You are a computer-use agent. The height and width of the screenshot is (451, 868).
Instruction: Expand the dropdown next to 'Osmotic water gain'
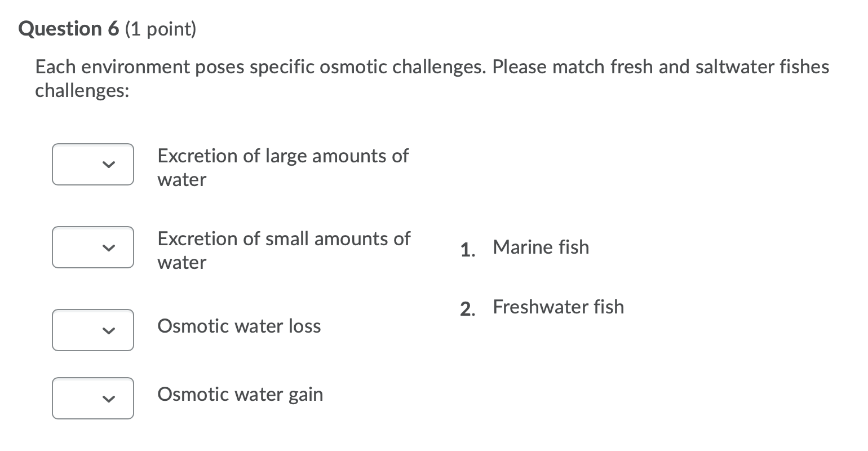coord(93,398)
